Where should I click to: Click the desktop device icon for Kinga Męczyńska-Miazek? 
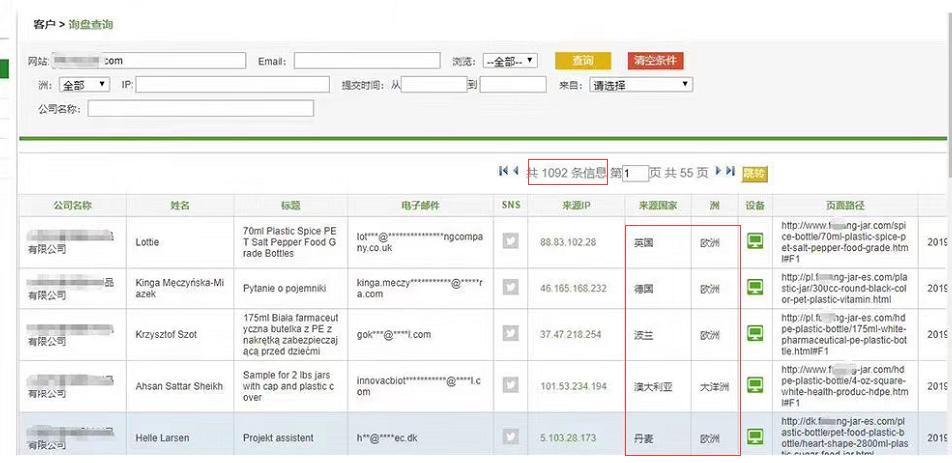[x=756, y=288]
